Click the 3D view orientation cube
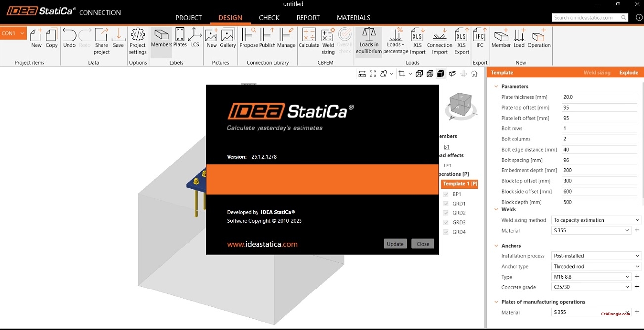This screenshot has width=644, height=330. [x=460, y=105]
